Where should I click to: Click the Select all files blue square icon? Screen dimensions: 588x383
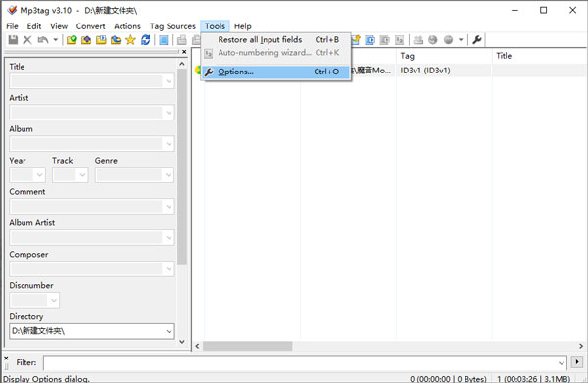pyautogui.click(x=164, y=40)
